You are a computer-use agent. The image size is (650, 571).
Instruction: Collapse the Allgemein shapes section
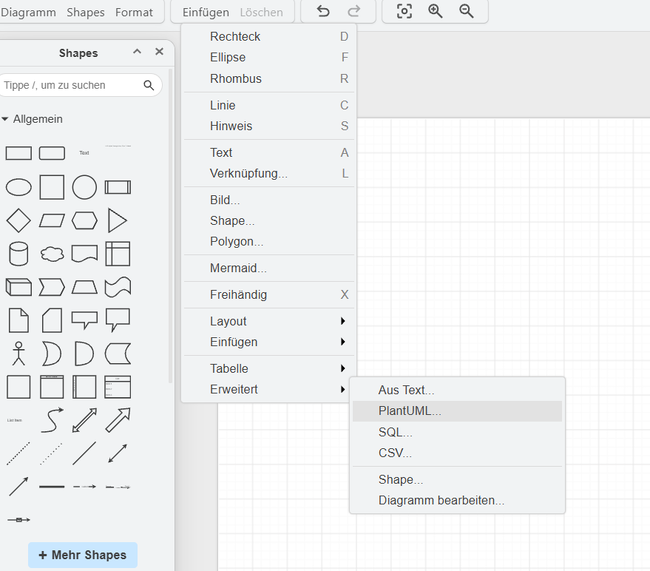point(5,119)
